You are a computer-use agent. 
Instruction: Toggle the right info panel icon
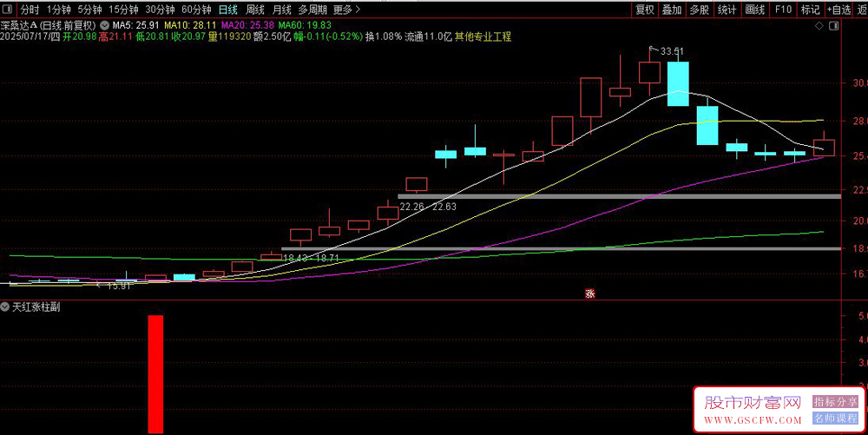pos(834,25)
